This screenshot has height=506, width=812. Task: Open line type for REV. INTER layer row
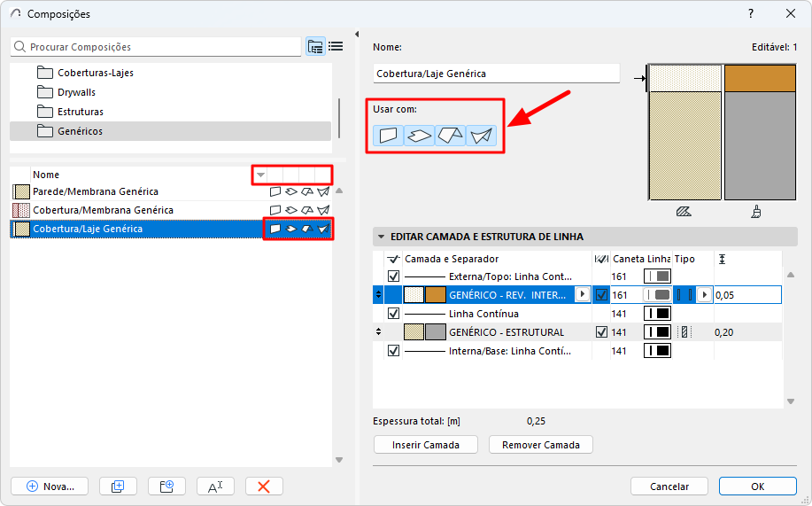pyautogui.click(x=657, y=295)
